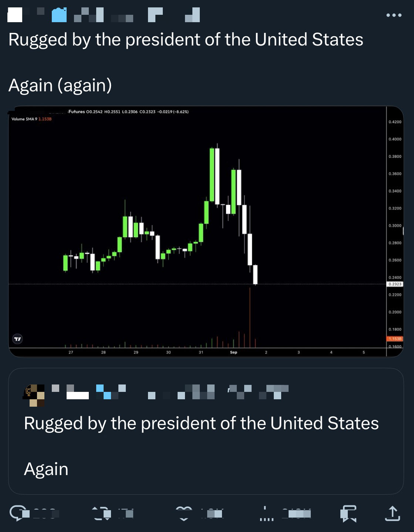Viewport: 414px width, 532px height.
Task: Open the blurred author name at top
Action: point(104,15)
